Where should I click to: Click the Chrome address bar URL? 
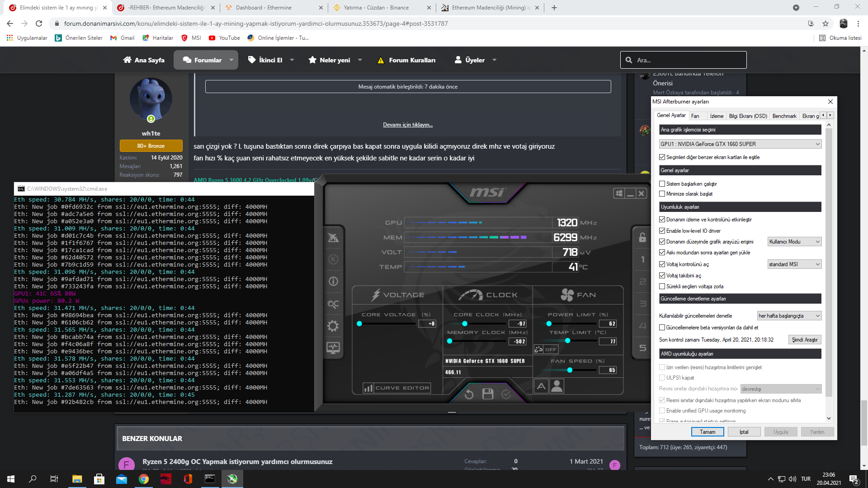(256, 23)
